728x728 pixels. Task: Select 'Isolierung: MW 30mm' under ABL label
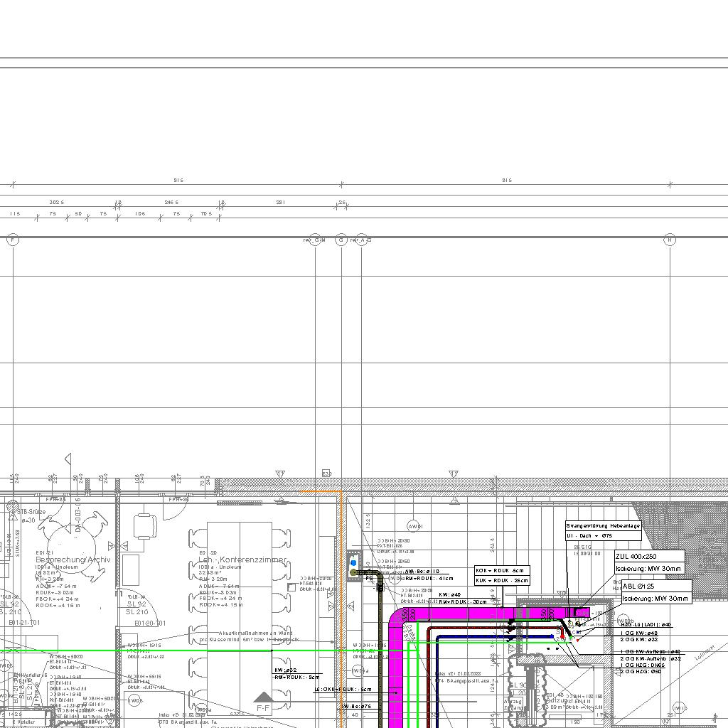(x=655, y=599)
